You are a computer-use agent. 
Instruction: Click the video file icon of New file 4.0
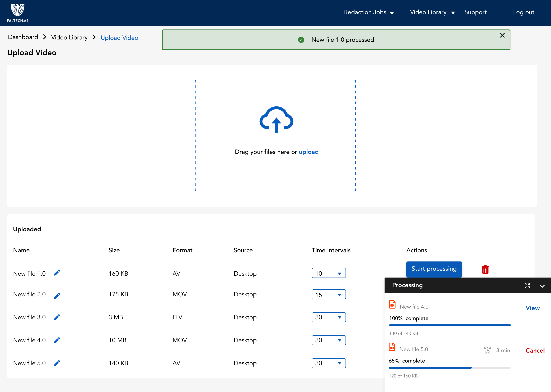coord(392,304)
